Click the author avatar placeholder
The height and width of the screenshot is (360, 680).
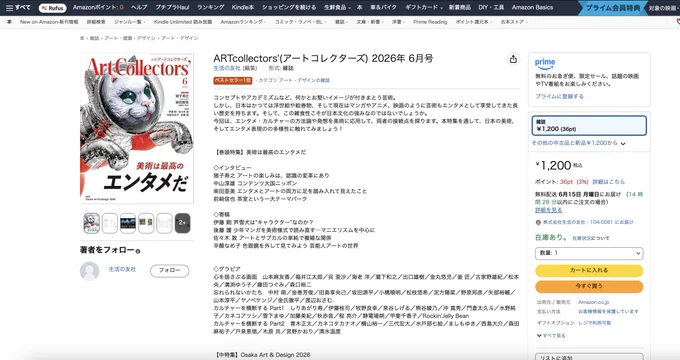point(89,271)
